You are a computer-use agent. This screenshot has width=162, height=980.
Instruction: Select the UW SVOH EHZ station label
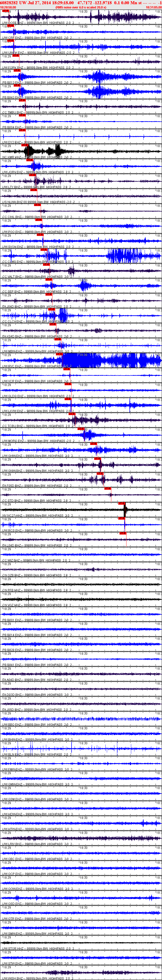(38, 247)
